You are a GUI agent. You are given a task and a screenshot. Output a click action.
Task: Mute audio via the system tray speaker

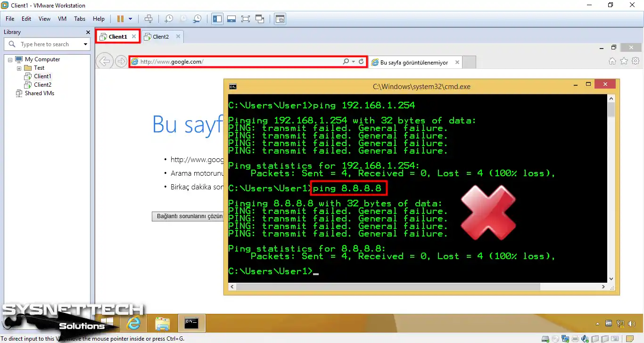pyautogui.click(x=632, y=324)
